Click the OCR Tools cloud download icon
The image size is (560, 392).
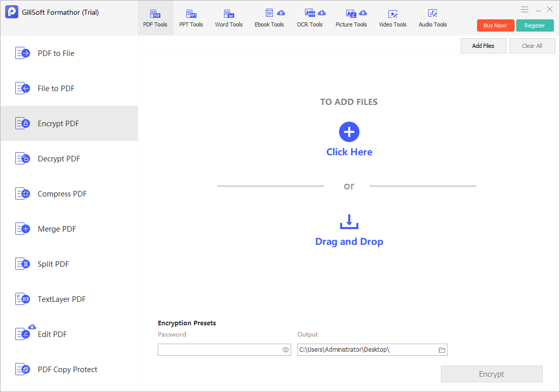322,13
